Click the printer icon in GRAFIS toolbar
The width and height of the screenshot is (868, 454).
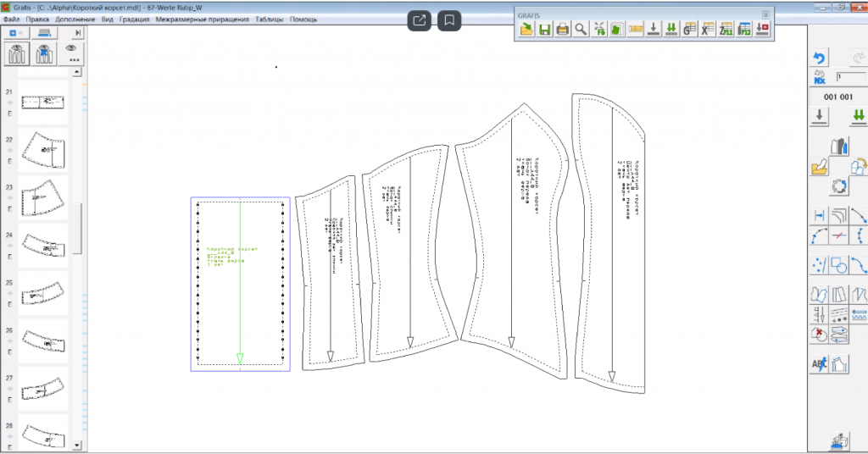pos(562,30)
